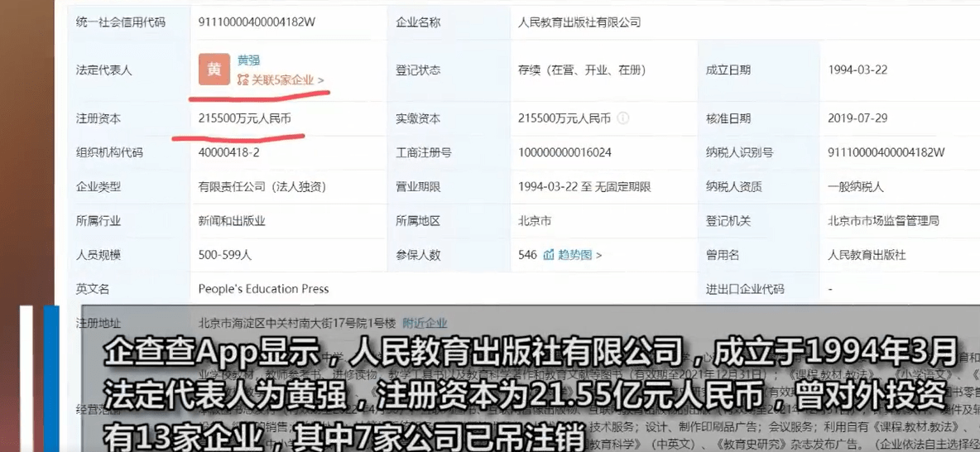Open the 附近企业 nearby companies link
980x452 pixels.
pyautogui.click(x=425, y=323)
